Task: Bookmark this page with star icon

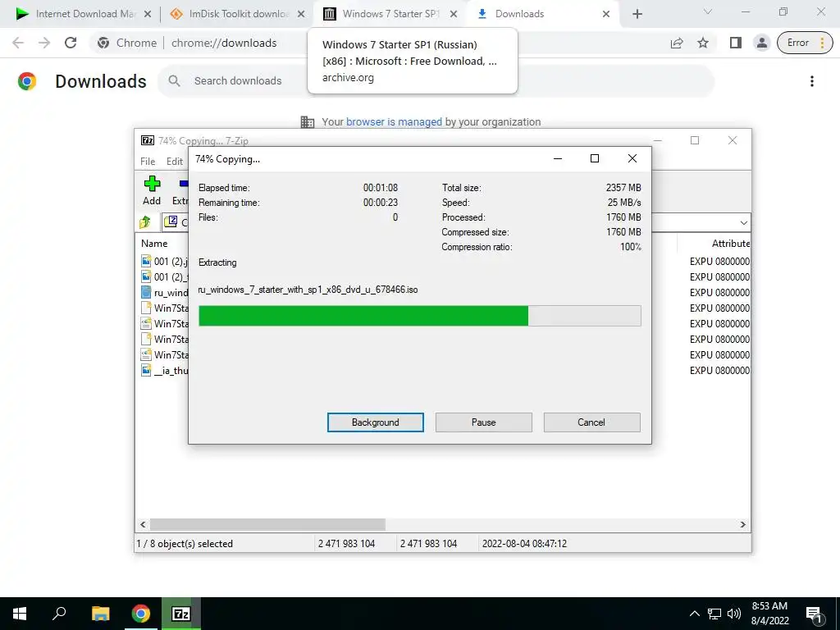Action: tap(703, 43)
